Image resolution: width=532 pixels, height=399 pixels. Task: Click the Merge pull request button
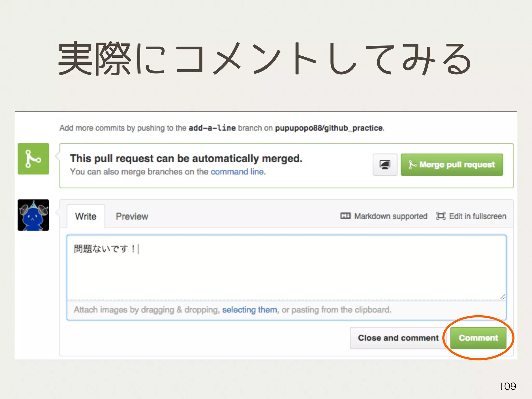tap(452, 165)
